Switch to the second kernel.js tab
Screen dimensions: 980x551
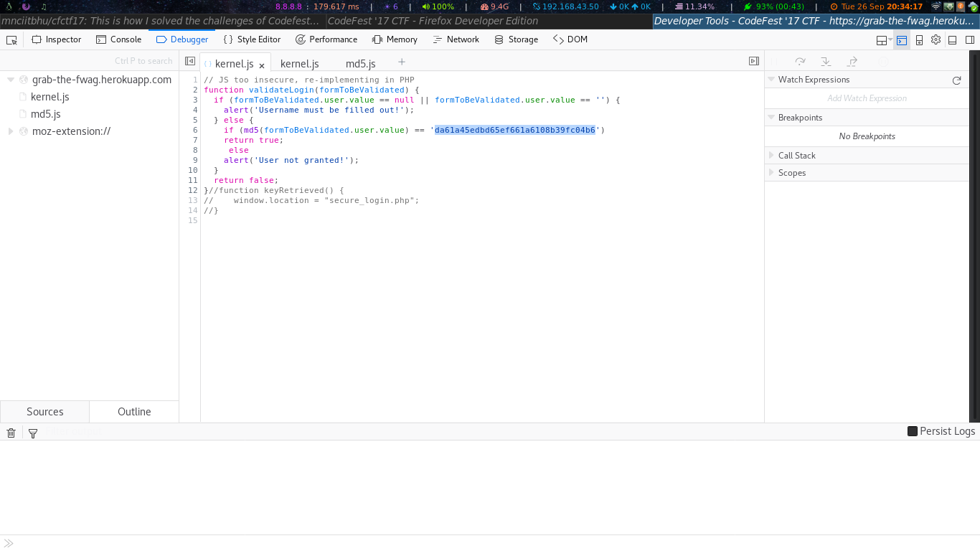(300, 64)
